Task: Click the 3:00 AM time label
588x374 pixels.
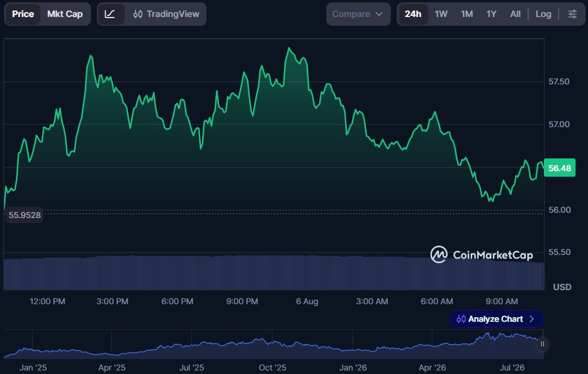Action: coord(371,301)
